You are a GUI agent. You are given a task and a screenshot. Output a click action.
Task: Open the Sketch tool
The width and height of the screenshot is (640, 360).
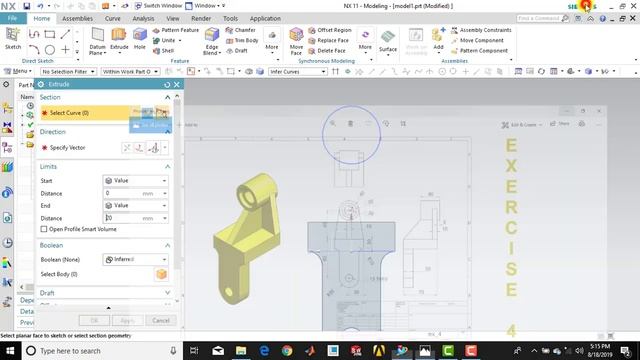[x=13, y=39]
